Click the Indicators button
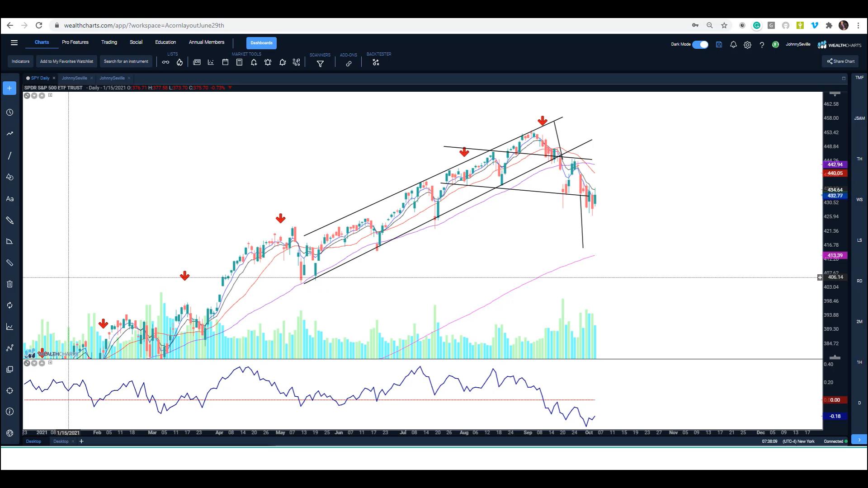This screenshot has height=488, width=868. (x=20, y=61)
